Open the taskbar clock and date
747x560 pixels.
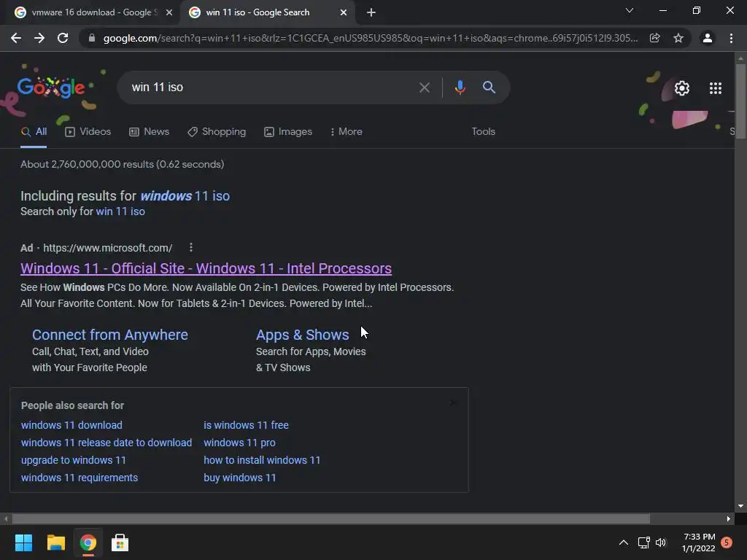[699, 542]
